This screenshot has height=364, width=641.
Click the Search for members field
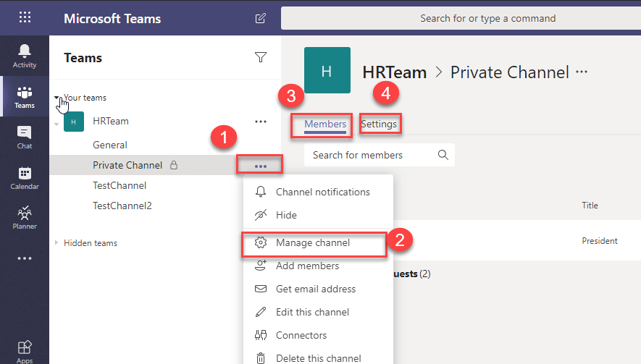click(x=373, y=155)
